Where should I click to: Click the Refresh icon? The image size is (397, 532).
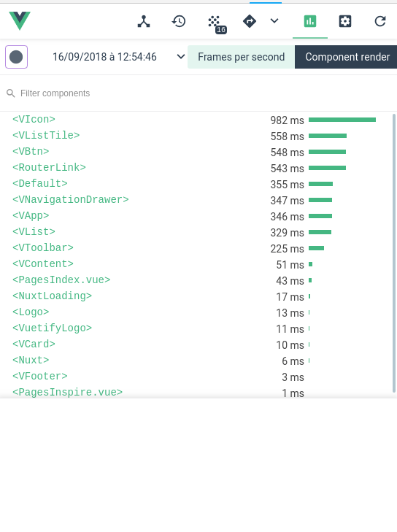pyautogui.click(x=380, y=21)
